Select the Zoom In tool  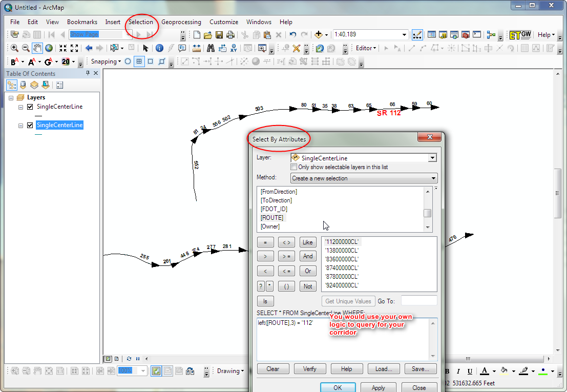(x=14, y=48)
